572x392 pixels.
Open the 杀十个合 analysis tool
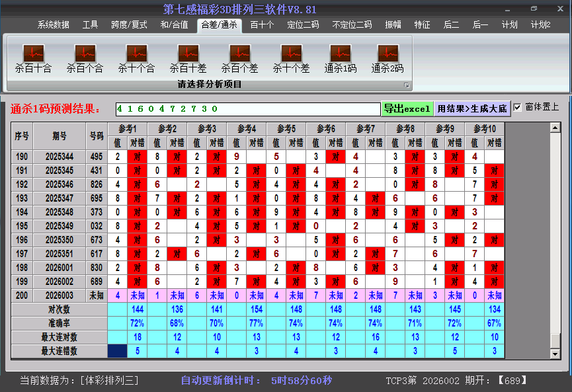(x=136, y=56)
